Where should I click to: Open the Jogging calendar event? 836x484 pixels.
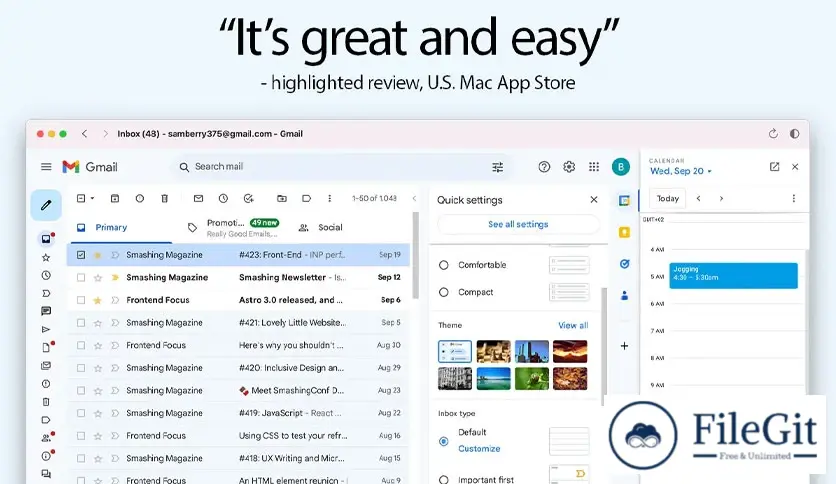[734, 276]
